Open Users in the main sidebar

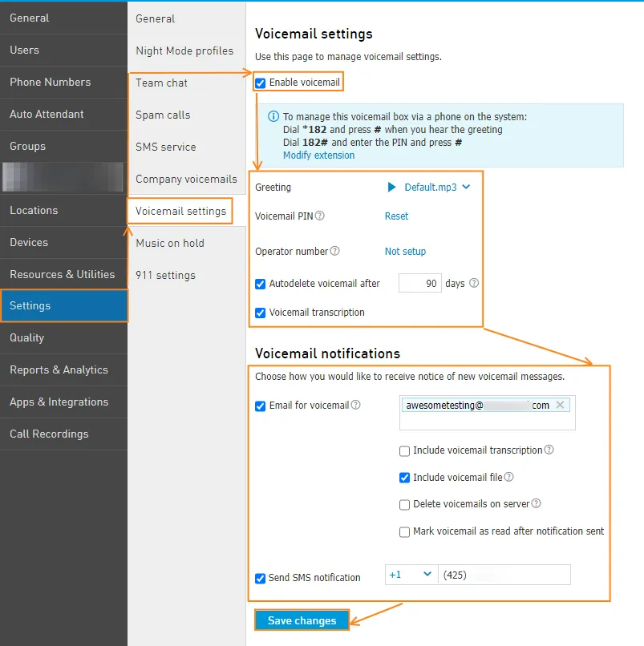click(63, 50)
